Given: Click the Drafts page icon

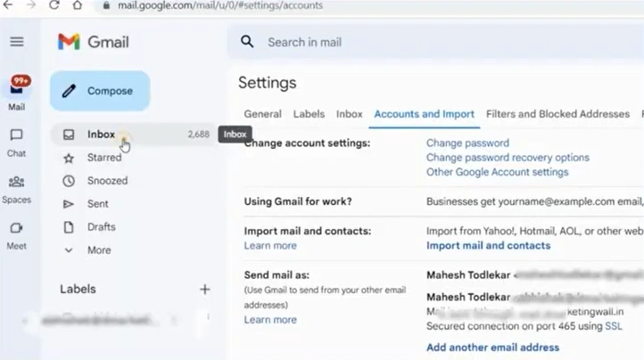Looking at the screenshot, I should 69,227.
